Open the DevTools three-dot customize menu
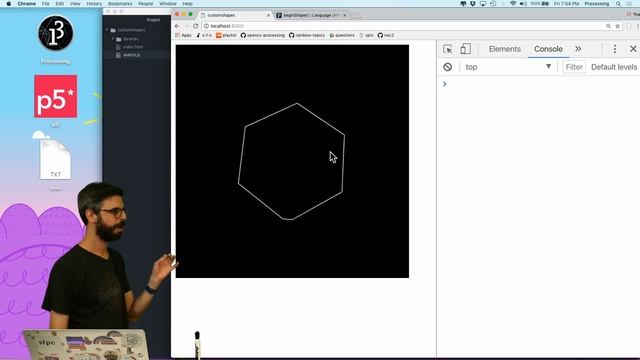Image resolution: width=640 pixels, height=360 pixels. coord(615,49)
